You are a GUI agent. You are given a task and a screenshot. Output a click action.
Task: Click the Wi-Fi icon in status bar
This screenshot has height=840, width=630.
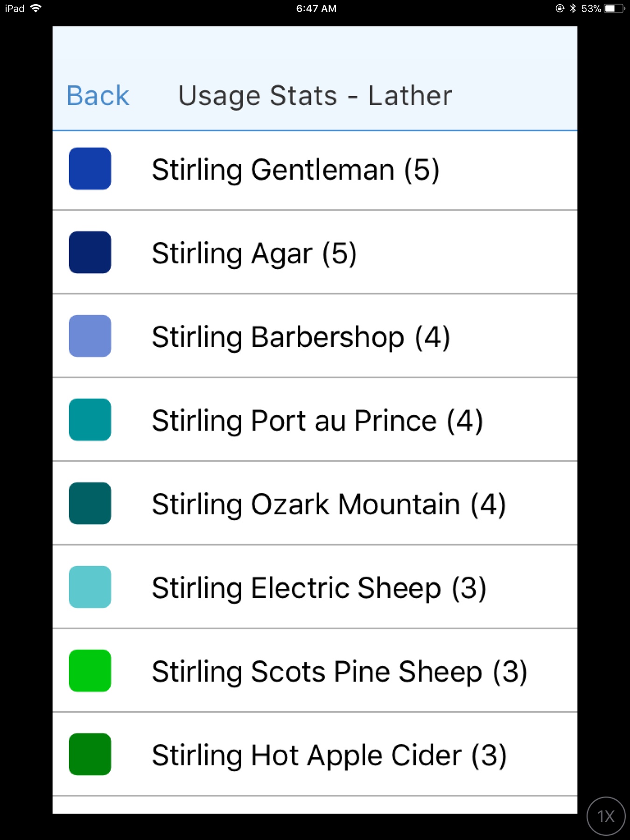(35, 8)
